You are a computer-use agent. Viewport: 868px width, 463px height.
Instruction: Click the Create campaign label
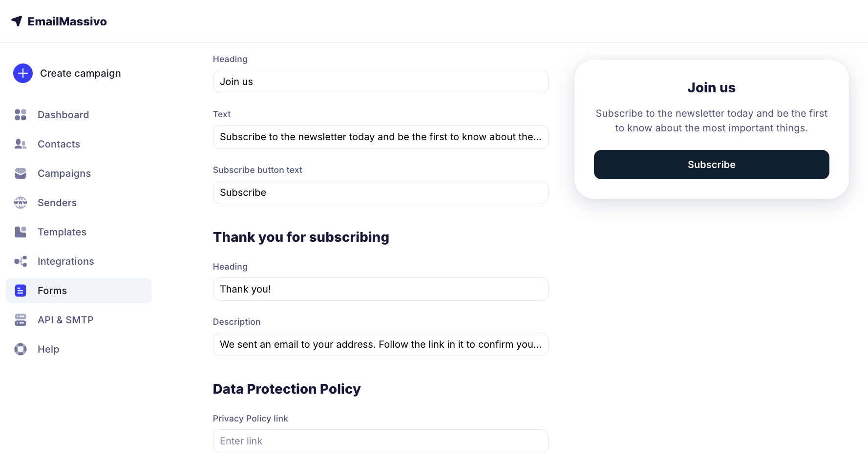81,73
